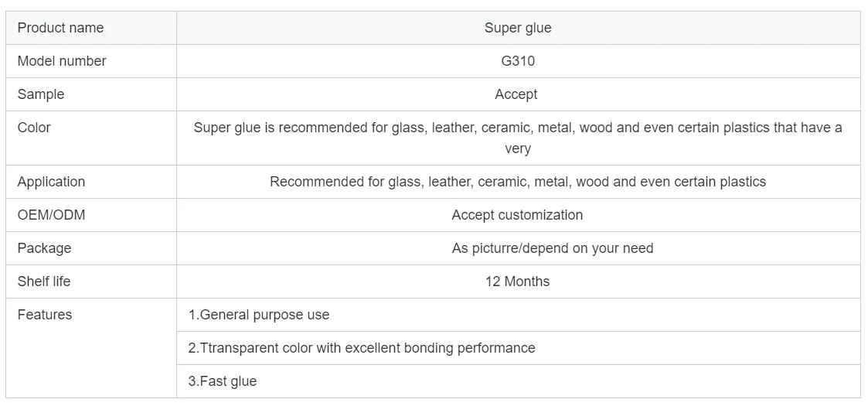Click 'As picturre/depend on your need' text
Viewport: 868px width, 406px height.
pos(552,248)
